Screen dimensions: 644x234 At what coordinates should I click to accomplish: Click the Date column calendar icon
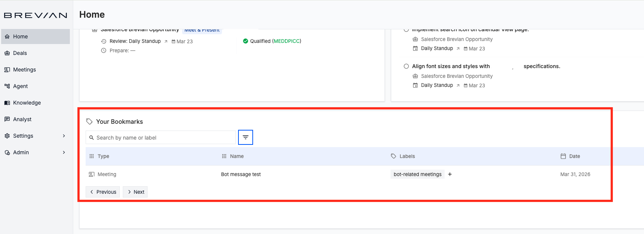coord(563,156)
